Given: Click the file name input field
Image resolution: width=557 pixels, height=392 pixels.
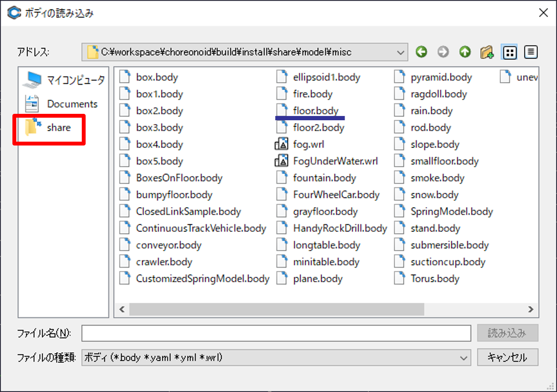Looking at the screenshot, I should coord(276,333).
